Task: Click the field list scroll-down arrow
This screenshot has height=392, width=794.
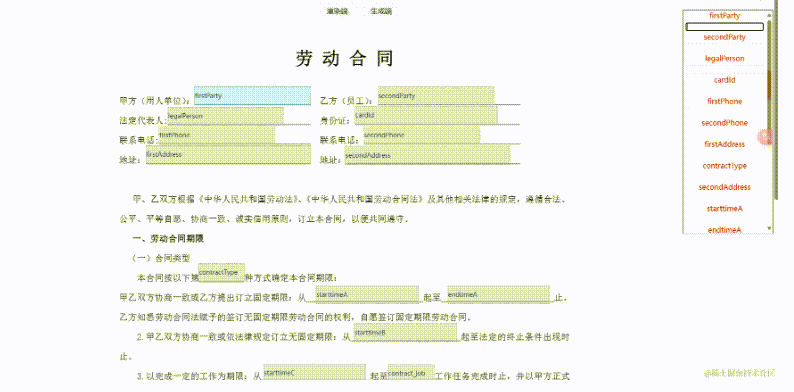Action: [x=770, y=228]
